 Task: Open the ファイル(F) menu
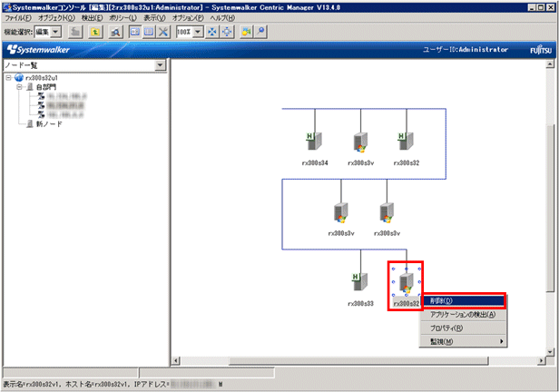tap(18, 18)
